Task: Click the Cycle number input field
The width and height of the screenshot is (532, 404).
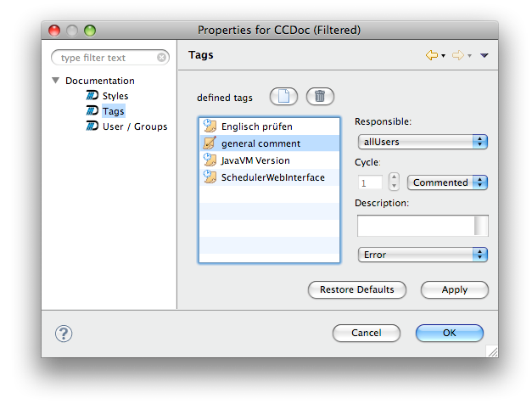Action: point(370,182)
